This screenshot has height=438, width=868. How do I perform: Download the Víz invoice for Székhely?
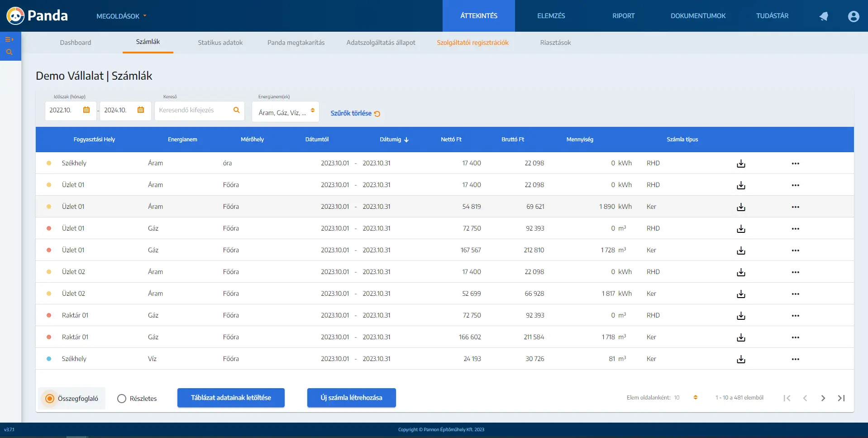(741, 359)
